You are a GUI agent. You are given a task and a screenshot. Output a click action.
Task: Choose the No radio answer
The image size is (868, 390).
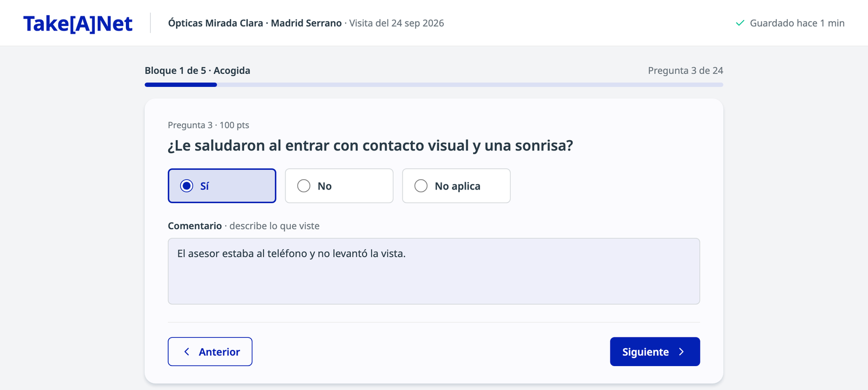pyautogui.click(x=339, y=186)
